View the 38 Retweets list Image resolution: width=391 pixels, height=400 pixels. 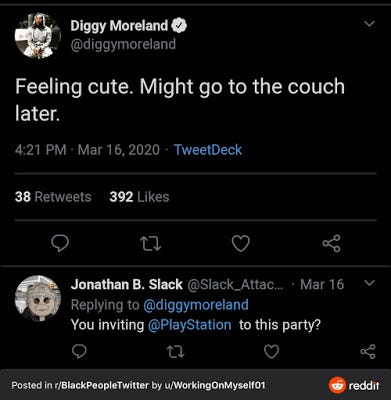[x=53, y=197]
